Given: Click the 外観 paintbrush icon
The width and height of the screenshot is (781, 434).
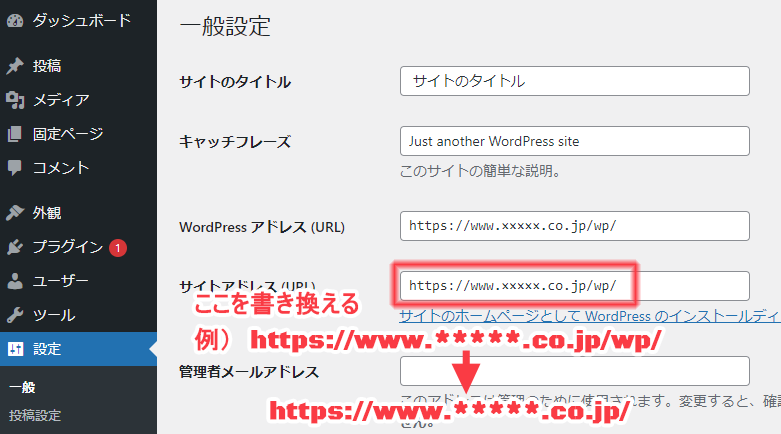Looking at the screenshot, I should click(15, 213).
